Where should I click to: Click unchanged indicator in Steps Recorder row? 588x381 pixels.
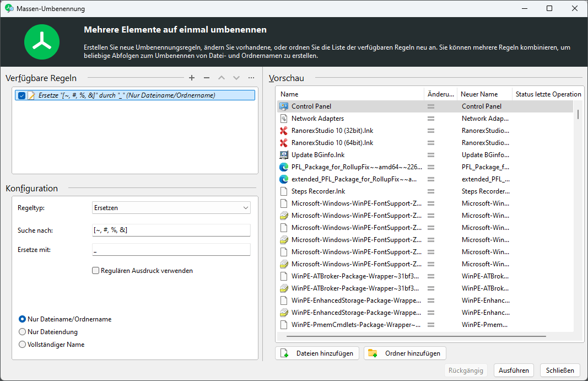point(431,191)
